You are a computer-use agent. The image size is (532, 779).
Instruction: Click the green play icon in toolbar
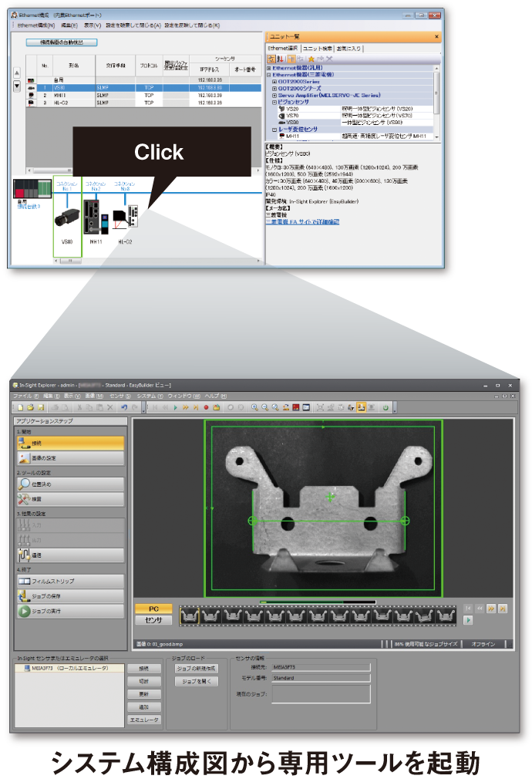click(175, 407)
